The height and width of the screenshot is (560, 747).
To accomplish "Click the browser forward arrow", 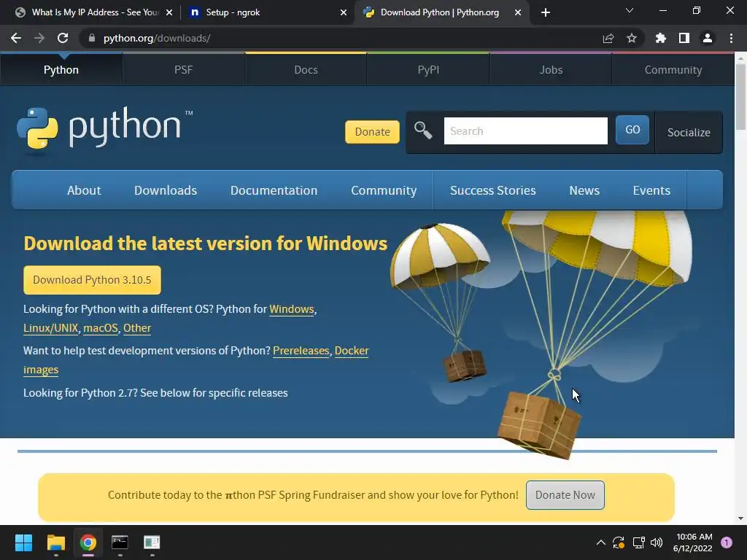I will pos(39,38).
